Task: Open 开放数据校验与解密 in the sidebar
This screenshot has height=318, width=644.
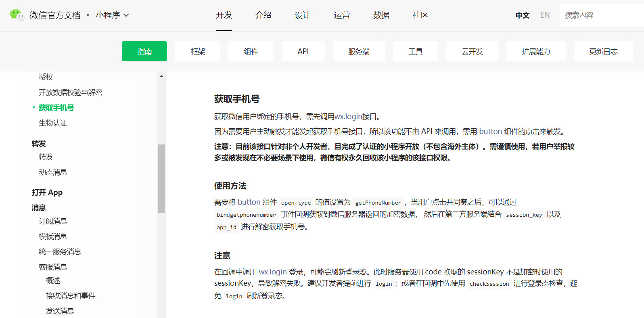Action: 71,92
